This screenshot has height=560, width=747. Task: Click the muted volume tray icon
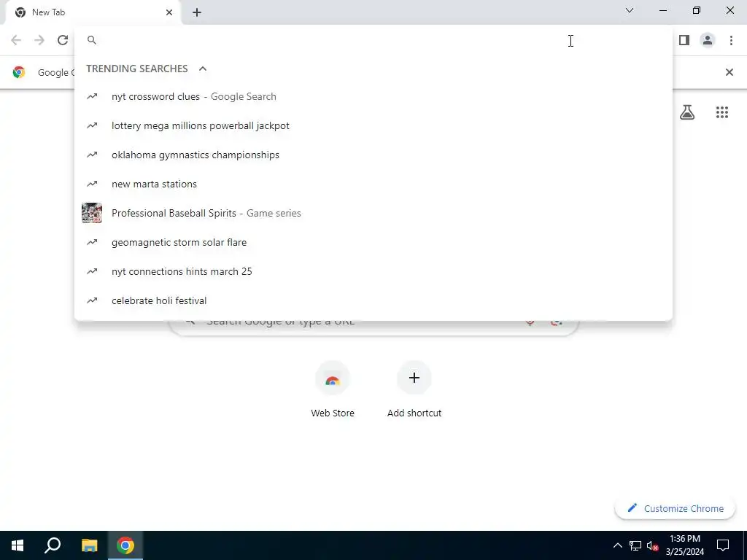click(652, 545)
